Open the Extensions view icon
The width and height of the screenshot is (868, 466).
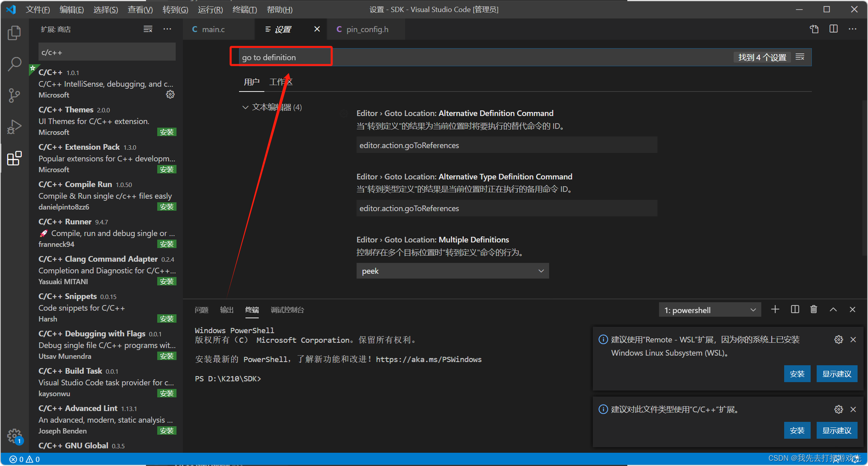pyautogui.click(x=14, y=158)
